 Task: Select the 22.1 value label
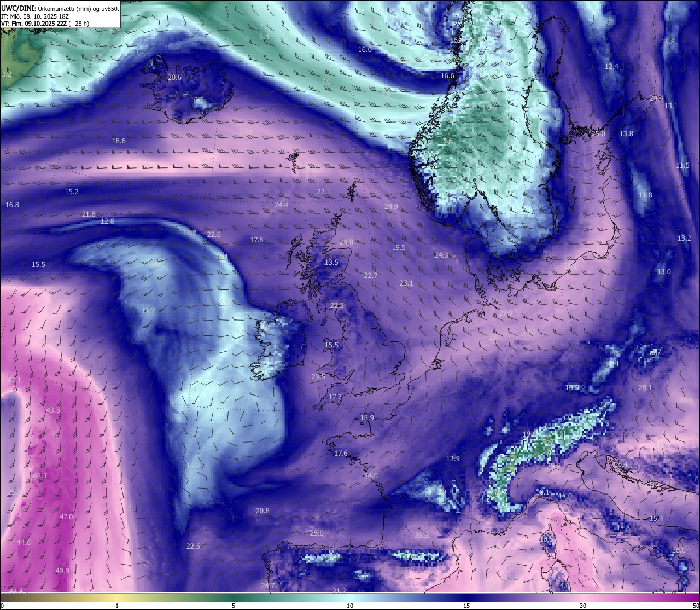[324, 191]
